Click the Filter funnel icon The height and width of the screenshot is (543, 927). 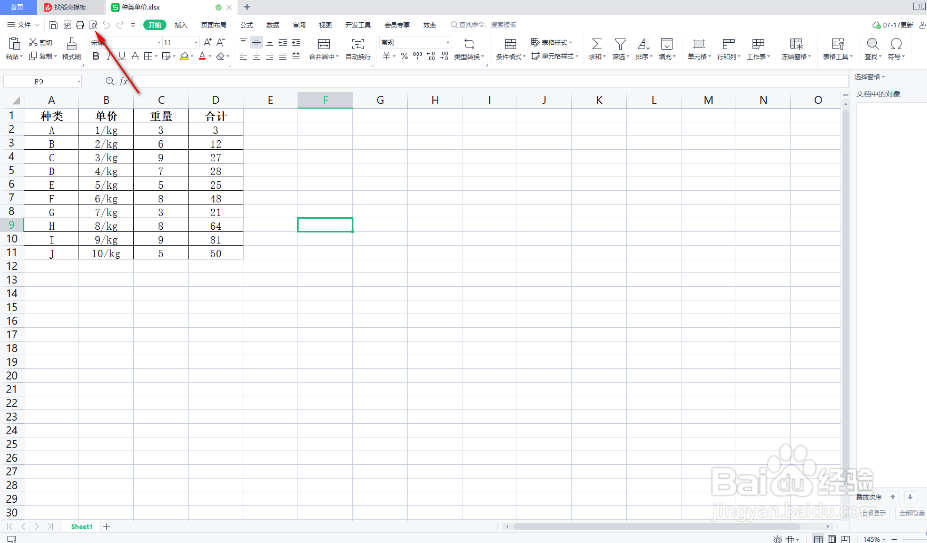(620, 44)
